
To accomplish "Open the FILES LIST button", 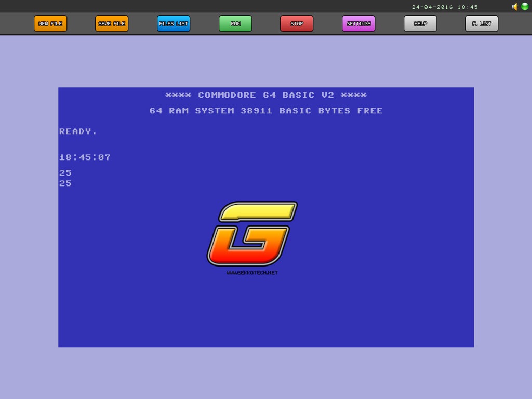I will tap(174, 23).
